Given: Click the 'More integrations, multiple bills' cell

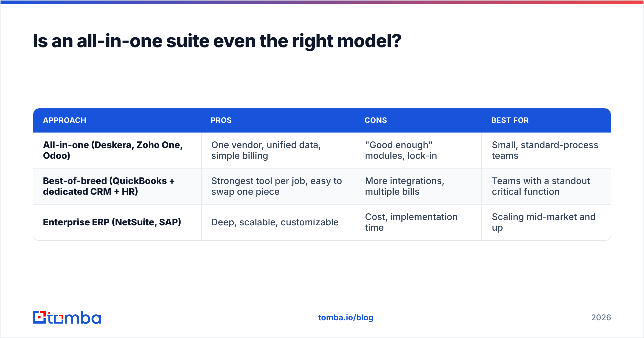Looking at the screenshot, I should (x=418, y=186).
